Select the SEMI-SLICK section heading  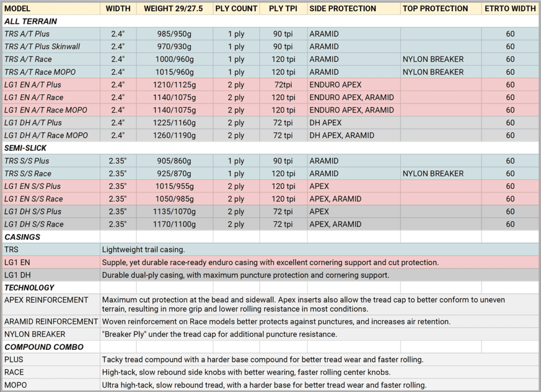(x=27, y=148)
